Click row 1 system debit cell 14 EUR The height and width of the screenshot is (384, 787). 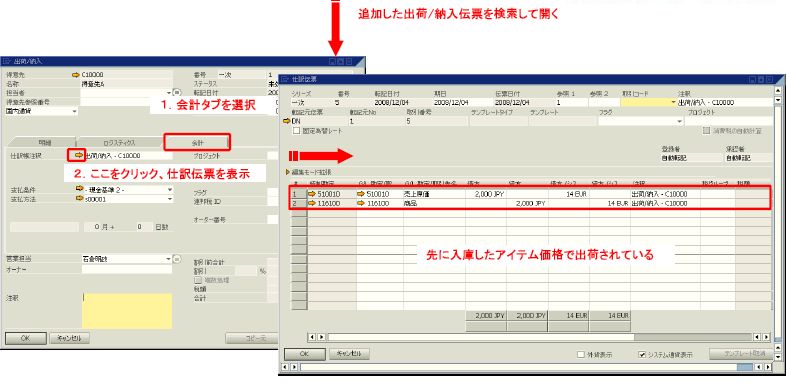(569, 194)
